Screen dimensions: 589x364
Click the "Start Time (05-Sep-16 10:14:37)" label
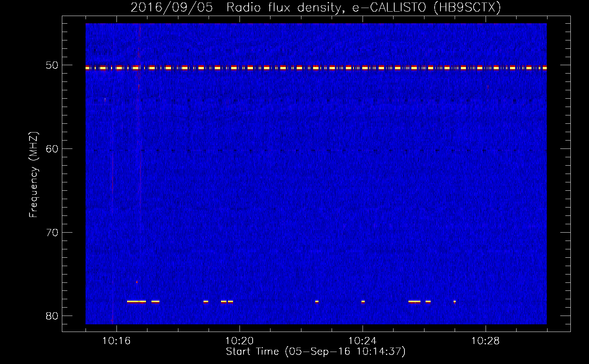click(x=316, y=352)
